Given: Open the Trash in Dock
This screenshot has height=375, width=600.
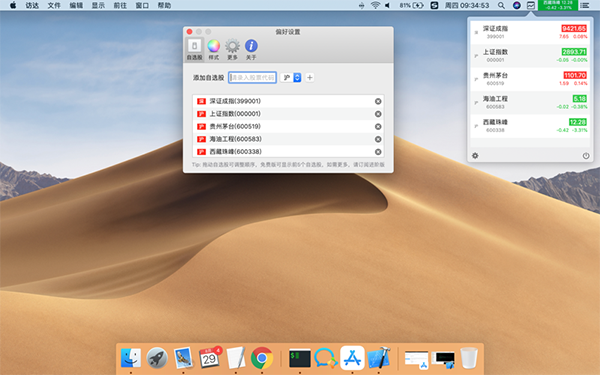Looking at the screenshot, I should 469,358.
